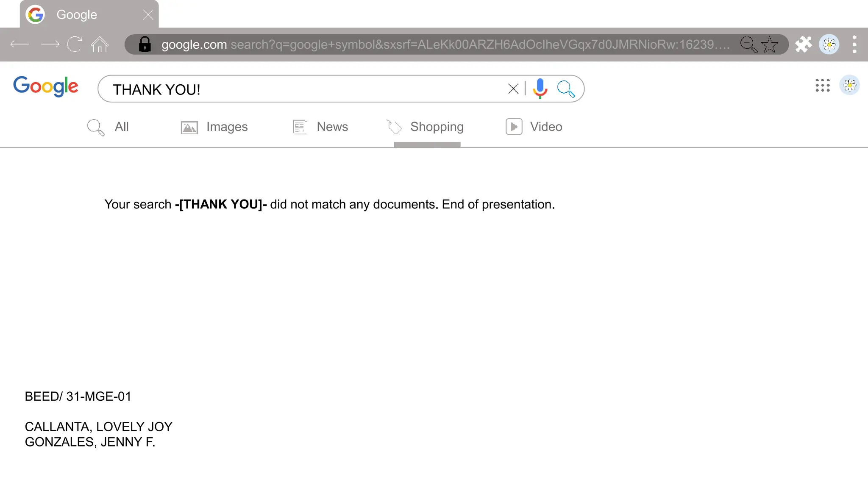Viewport: 868px width, 488px height.
Task: Click the blue search magnifier button
Action: click(566, 89)
